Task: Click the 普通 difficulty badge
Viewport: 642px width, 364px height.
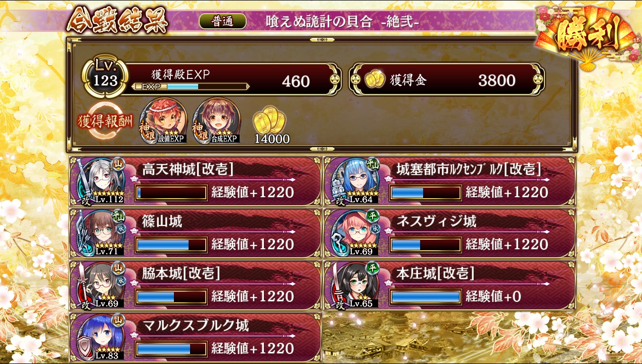Action: click(x=222, y=21)
